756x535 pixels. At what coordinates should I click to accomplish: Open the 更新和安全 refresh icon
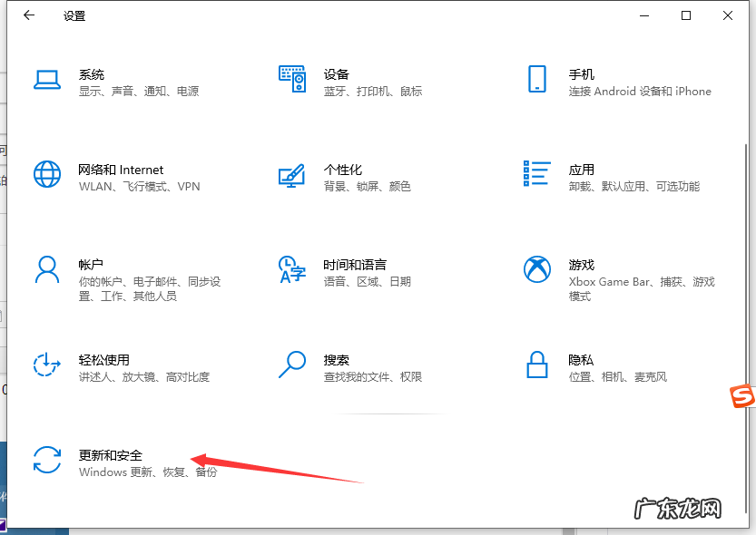(x=47, y=461)
